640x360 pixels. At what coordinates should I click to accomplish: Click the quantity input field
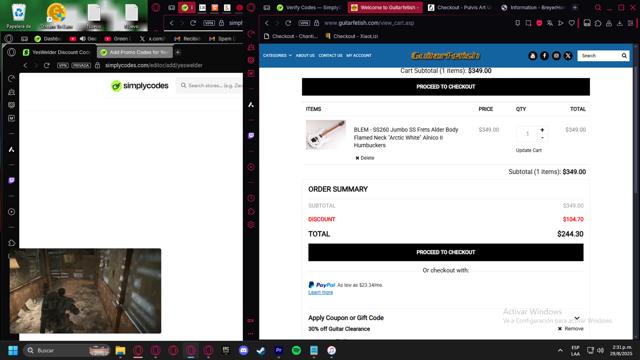(x=527, y=133)
